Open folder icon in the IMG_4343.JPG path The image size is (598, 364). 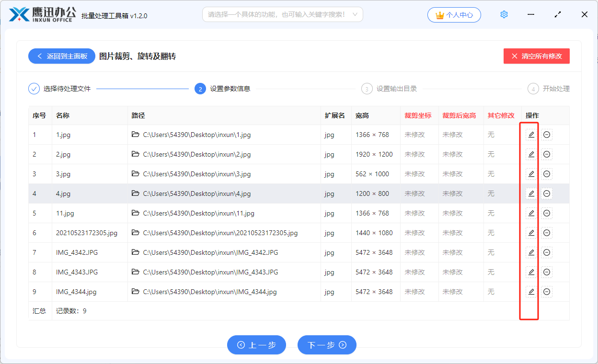point(136,272)
